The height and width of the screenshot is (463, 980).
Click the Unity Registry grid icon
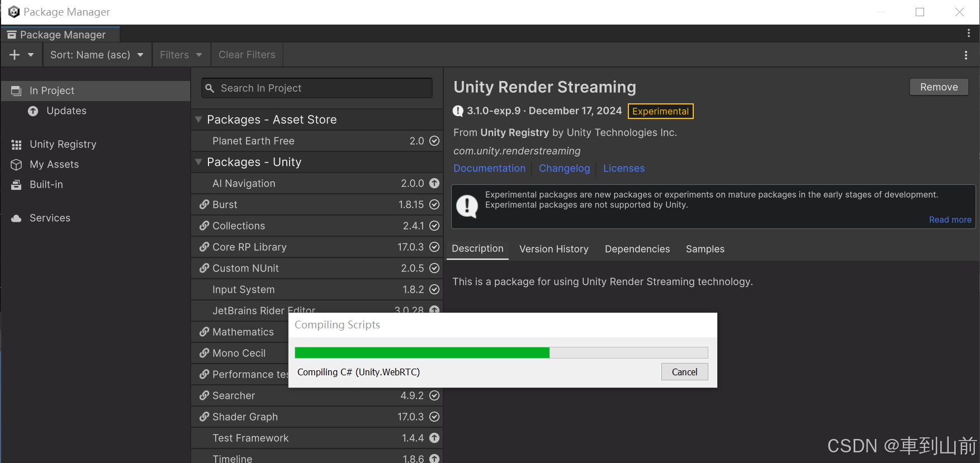click(16, 145)
